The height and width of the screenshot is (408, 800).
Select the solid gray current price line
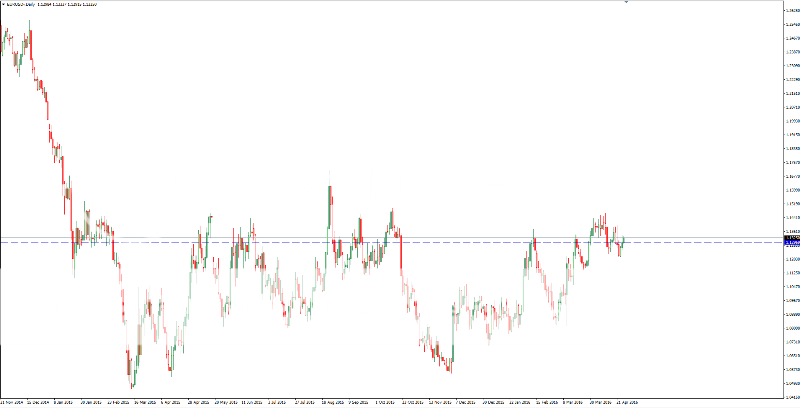click(x=391, y=238)
